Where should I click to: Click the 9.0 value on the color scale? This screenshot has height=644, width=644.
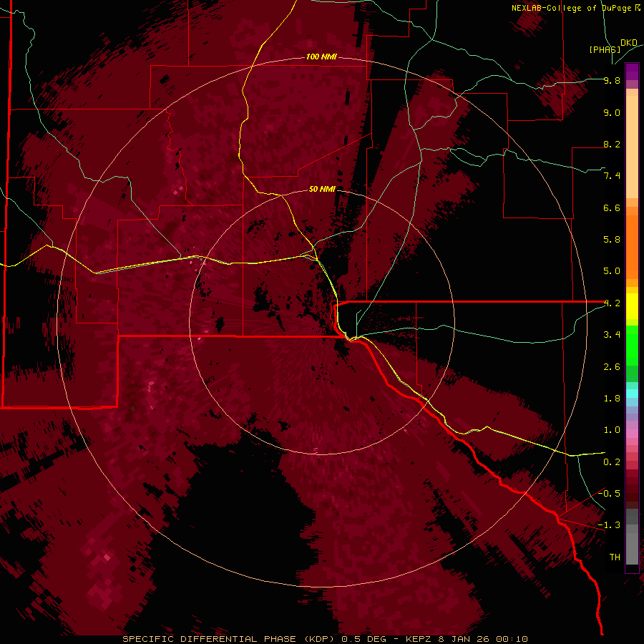pyautogui.click(x=612, y=112)
